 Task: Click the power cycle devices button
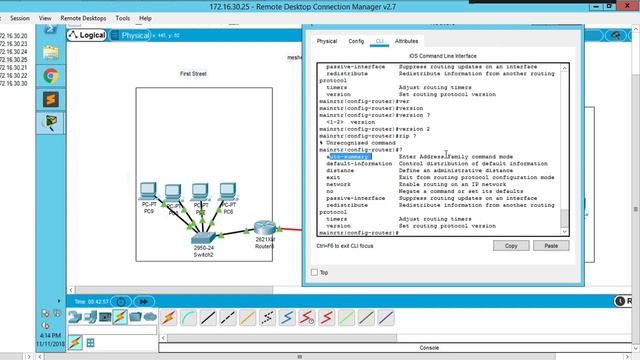click(121, 302)
